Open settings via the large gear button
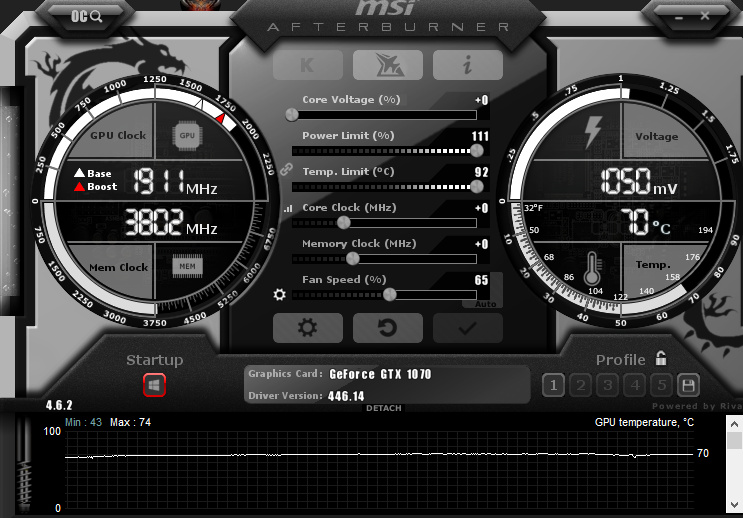 click(x=308, y=327)
